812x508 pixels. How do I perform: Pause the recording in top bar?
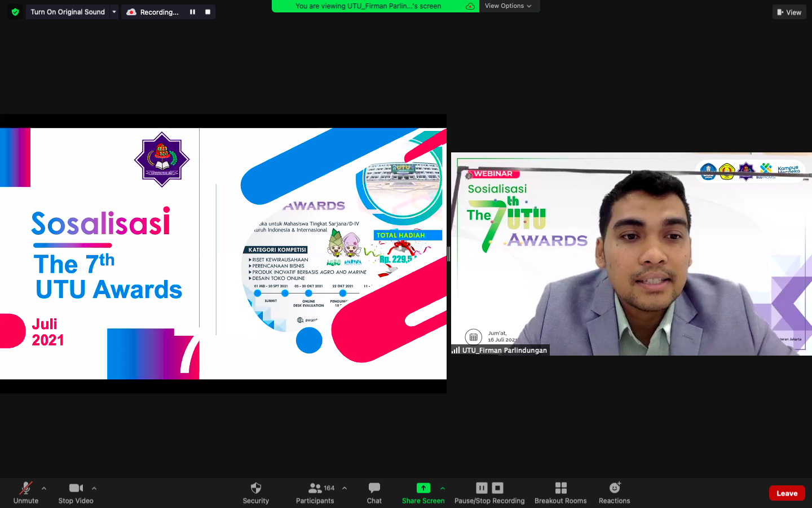(x=192, y=12)
